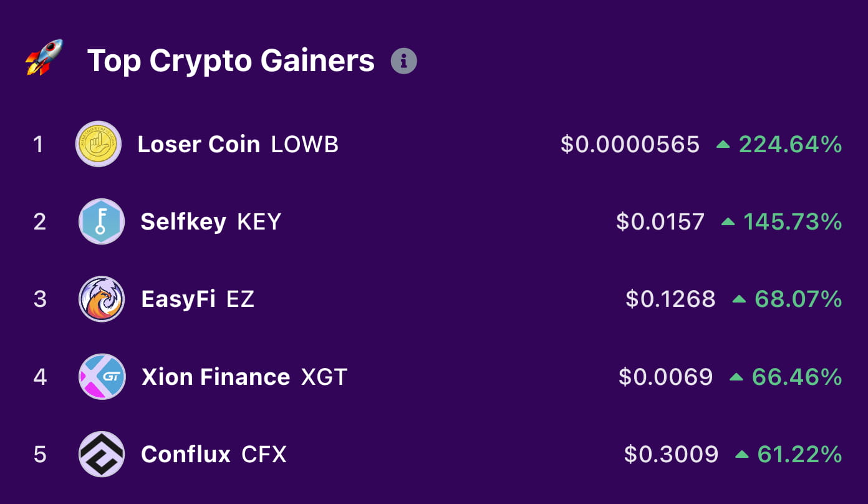The height and width of the screenshot is (504, 868).
Task: Click the up-triangle next to Selfkey's 145.73%
Action: [x=728, y=221]
